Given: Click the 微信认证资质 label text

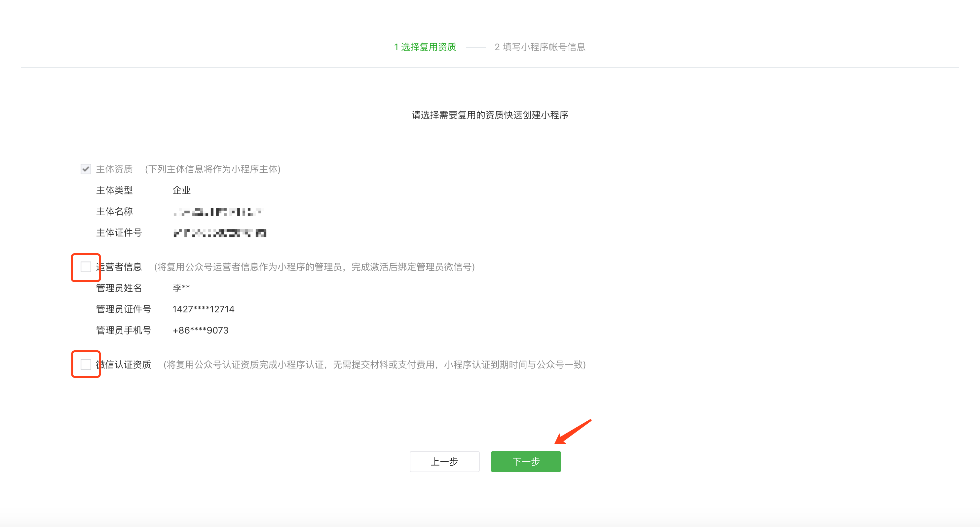Looking at the screenshot, I should coord(124,365).
